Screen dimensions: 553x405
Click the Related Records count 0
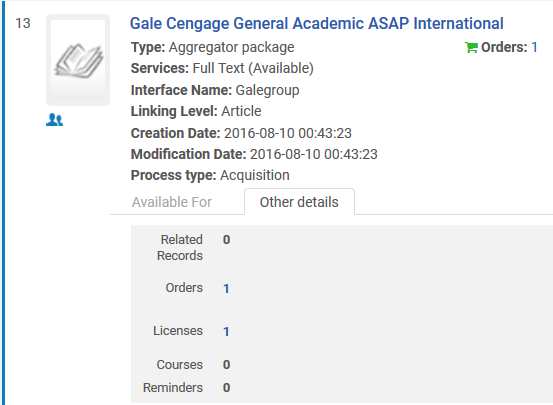(226, 240)
